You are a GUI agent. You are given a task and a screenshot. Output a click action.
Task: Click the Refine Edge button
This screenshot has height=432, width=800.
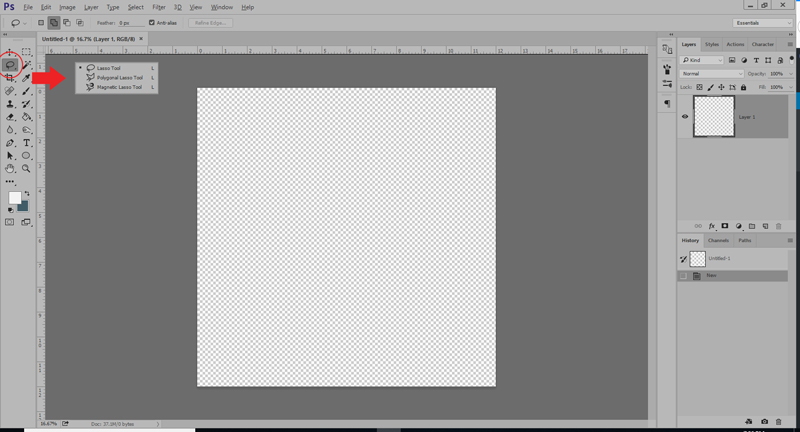click(x=210, y=23)
